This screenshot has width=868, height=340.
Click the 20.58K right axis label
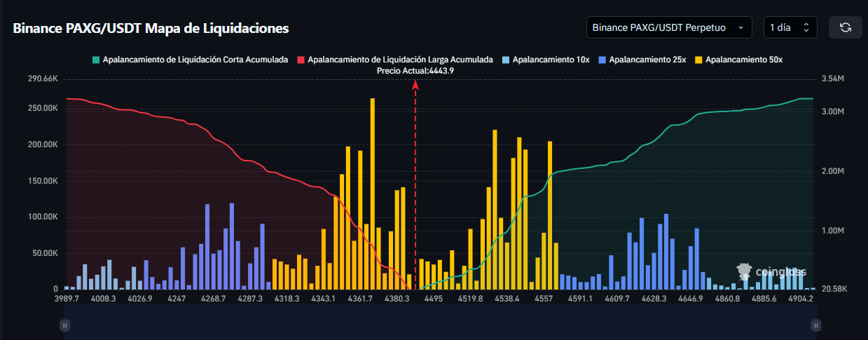[x=834, y=289]
